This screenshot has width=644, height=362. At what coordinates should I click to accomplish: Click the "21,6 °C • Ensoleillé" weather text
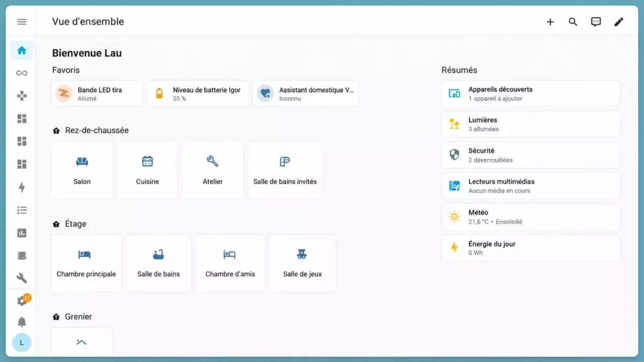click(495, 221)
